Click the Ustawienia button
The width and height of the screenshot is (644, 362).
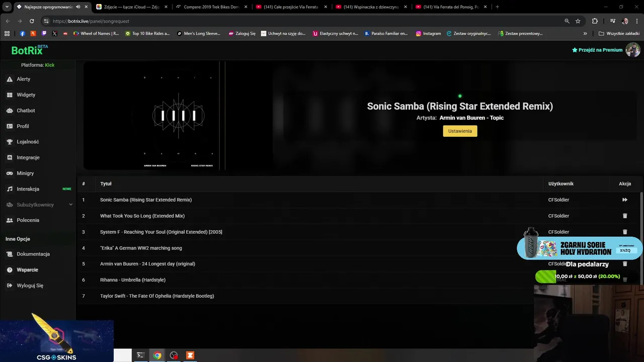pos(460,131)
